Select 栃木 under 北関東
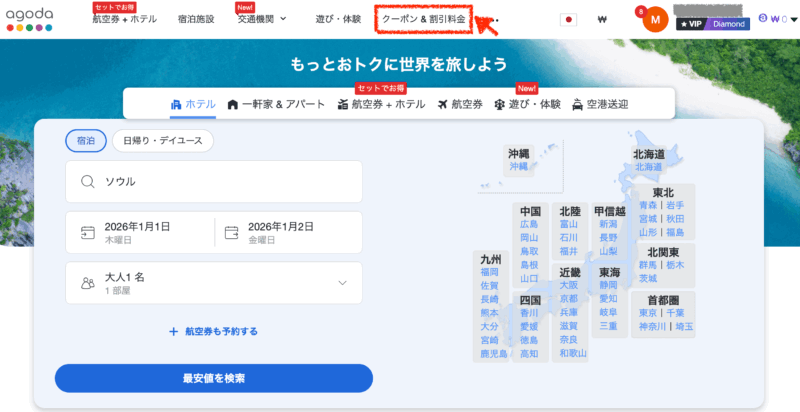 click(675, 265)
